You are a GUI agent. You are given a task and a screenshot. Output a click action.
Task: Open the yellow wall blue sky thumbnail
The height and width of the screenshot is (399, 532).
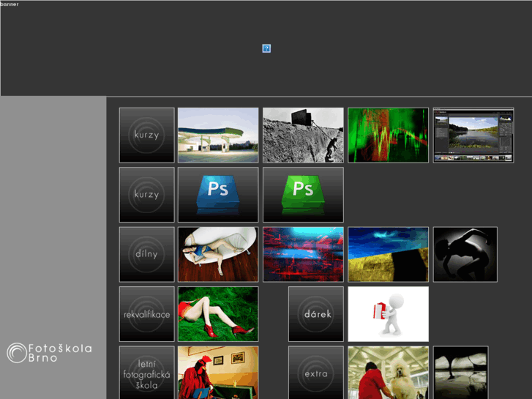(x=388, y=254)
